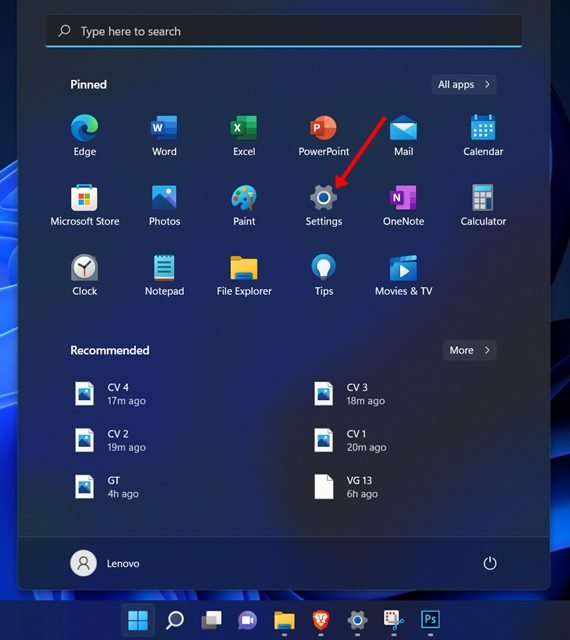Expand the All apps list
This screenshot has width=570, height=640.
click(x=464, y=84)
